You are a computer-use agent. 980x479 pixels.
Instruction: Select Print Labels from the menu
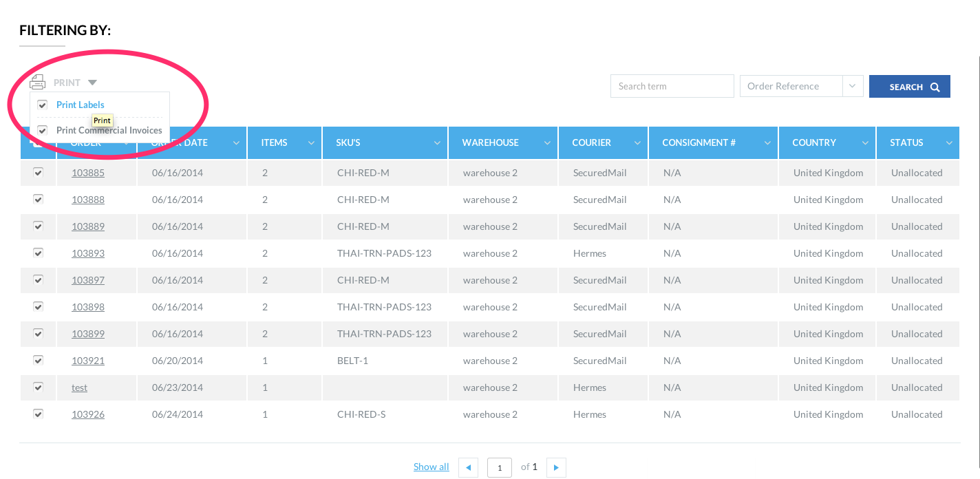[81, 105]
